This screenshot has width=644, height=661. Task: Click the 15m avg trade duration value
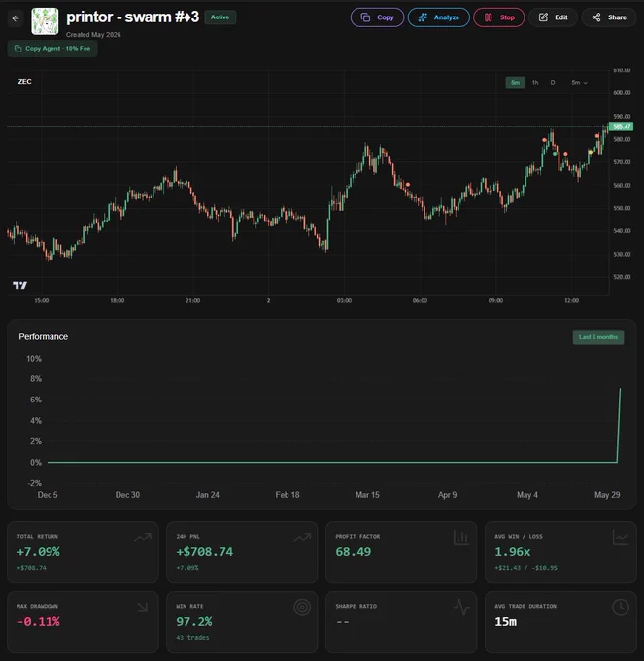(x=505, y=622)
